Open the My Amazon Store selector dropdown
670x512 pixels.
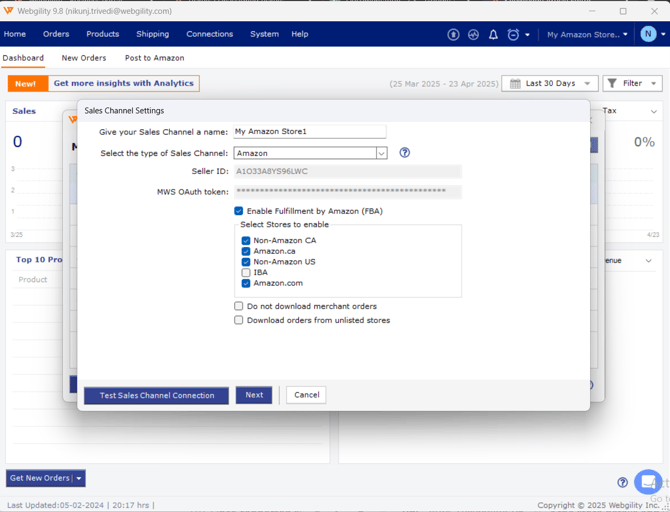(587, 34)
